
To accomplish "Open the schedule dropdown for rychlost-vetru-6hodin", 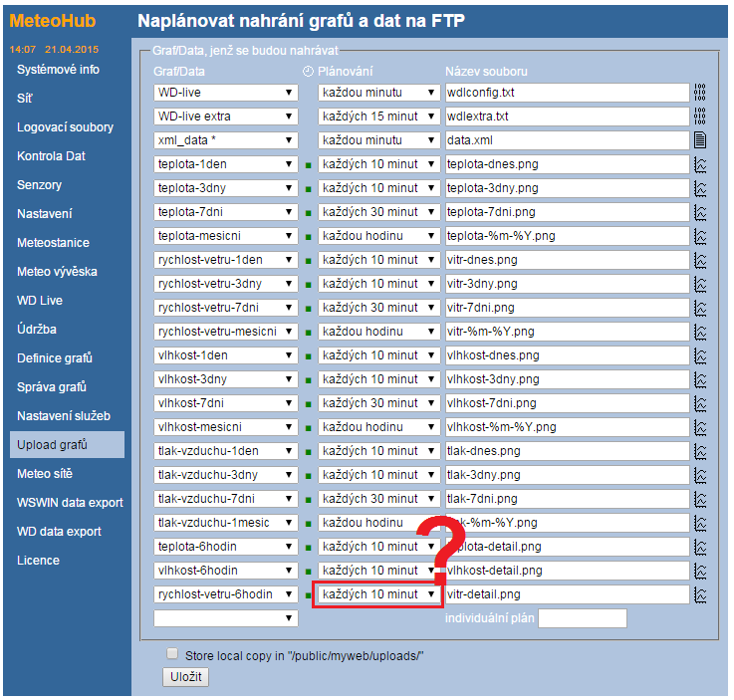I will coord(378,594).
